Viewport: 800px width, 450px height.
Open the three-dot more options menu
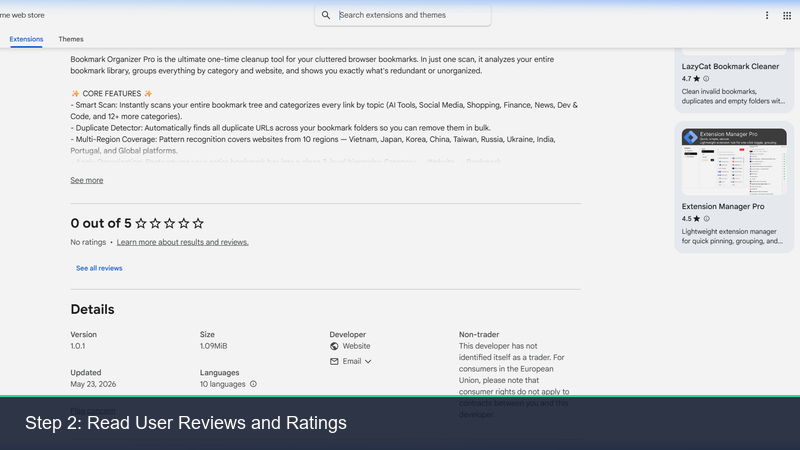pos(767,15)
